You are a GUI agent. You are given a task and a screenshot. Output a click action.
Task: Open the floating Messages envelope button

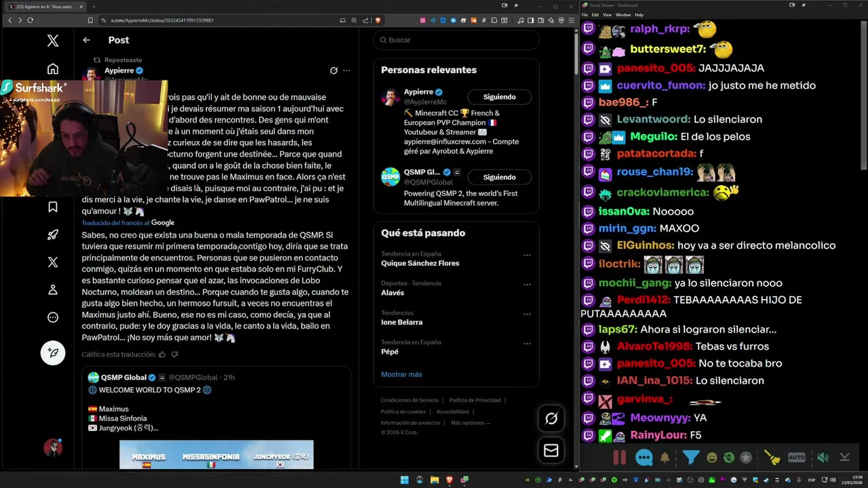coord(551,450)
